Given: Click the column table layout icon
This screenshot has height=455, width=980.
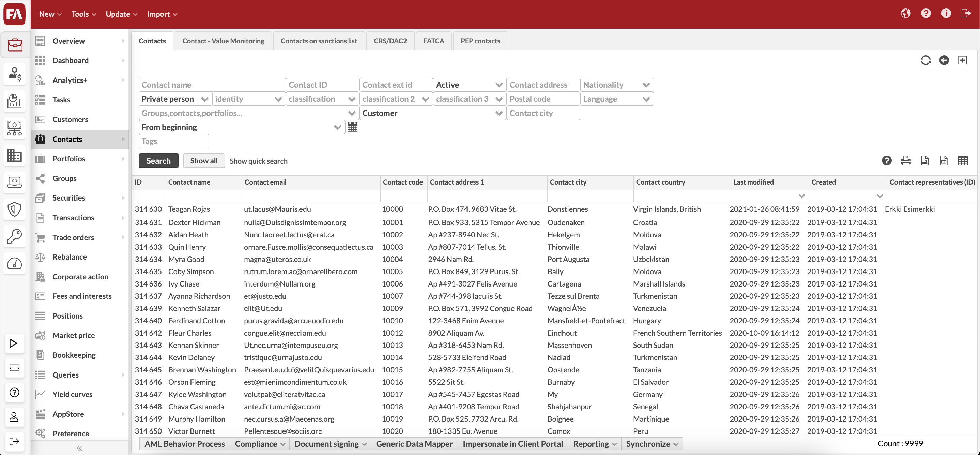Looking at the screenshot, I should point(963,161).
